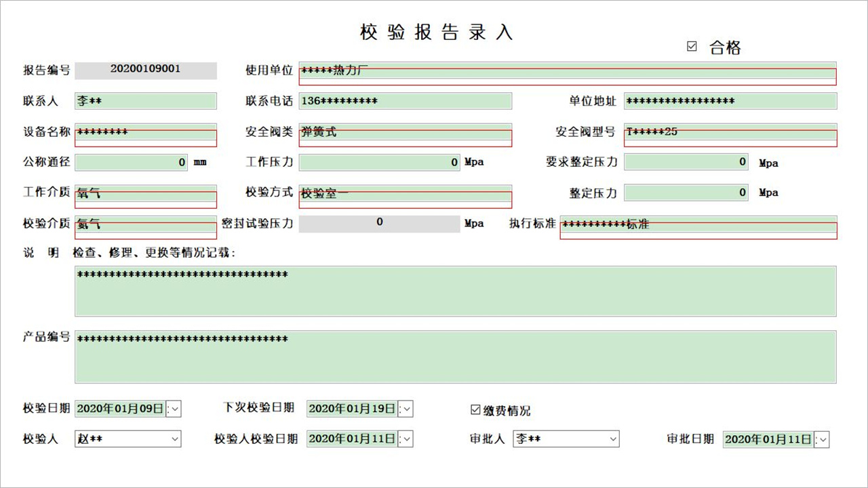
Task: Select the 工作介质 field showing 氧气
Action: click(x=145, y=192)
